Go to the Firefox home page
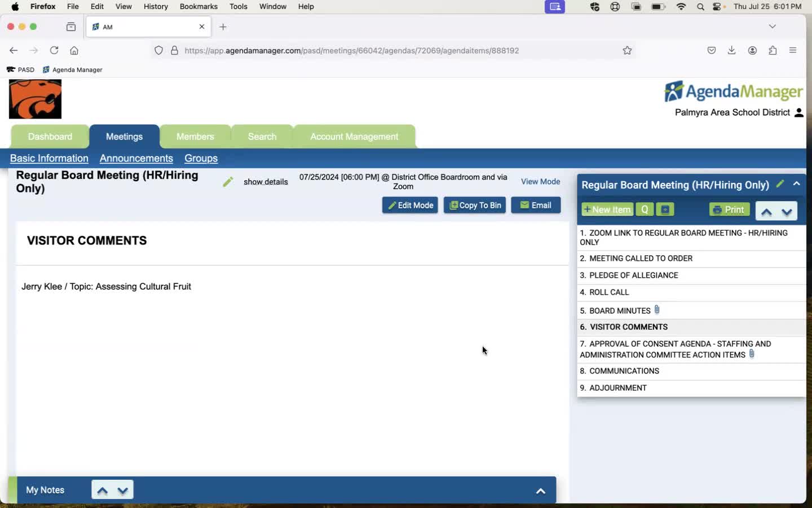 point(74,50)
